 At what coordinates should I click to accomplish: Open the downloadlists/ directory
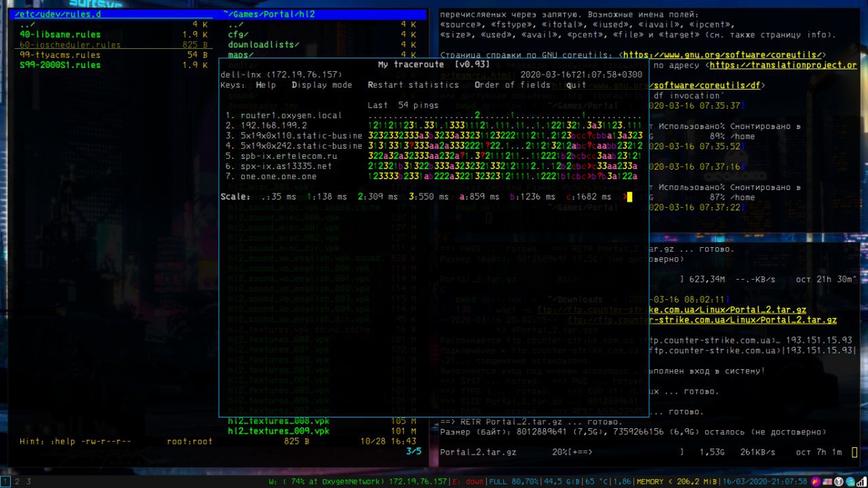coord(324,45)
